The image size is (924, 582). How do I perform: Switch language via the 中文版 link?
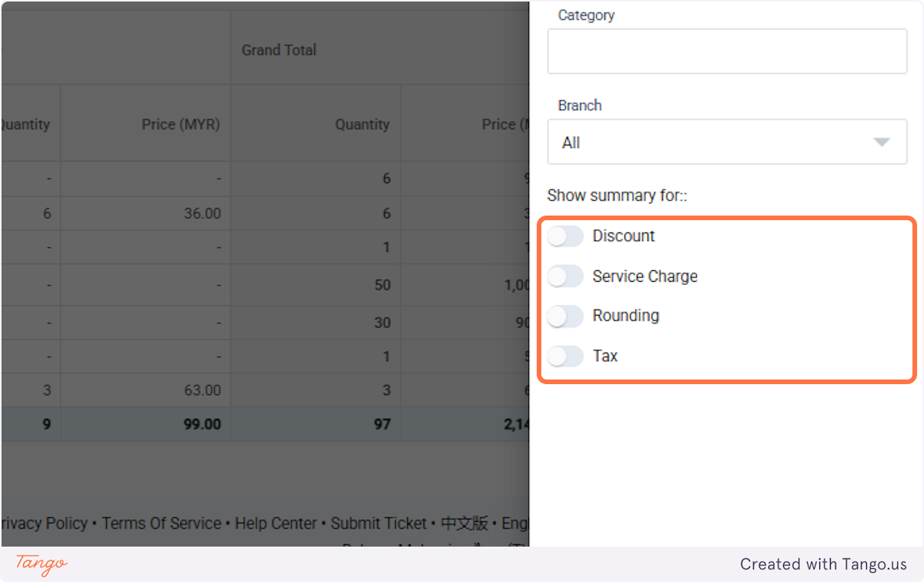(464, 523)
